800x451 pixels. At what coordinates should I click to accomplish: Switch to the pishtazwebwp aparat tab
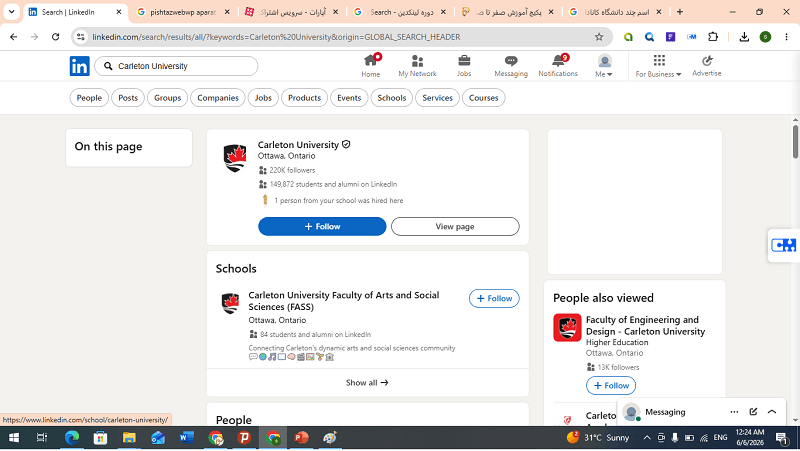183,12
